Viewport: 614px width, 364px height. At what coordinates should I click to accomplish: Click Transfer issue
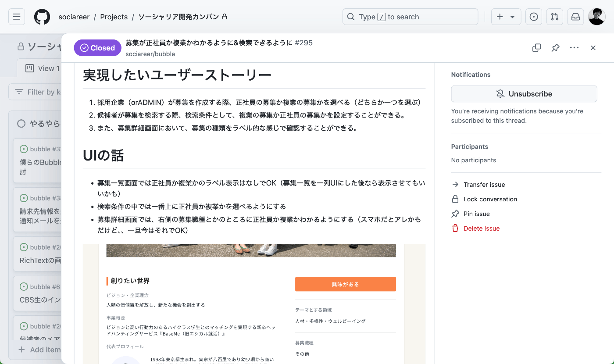pos(484,185)
